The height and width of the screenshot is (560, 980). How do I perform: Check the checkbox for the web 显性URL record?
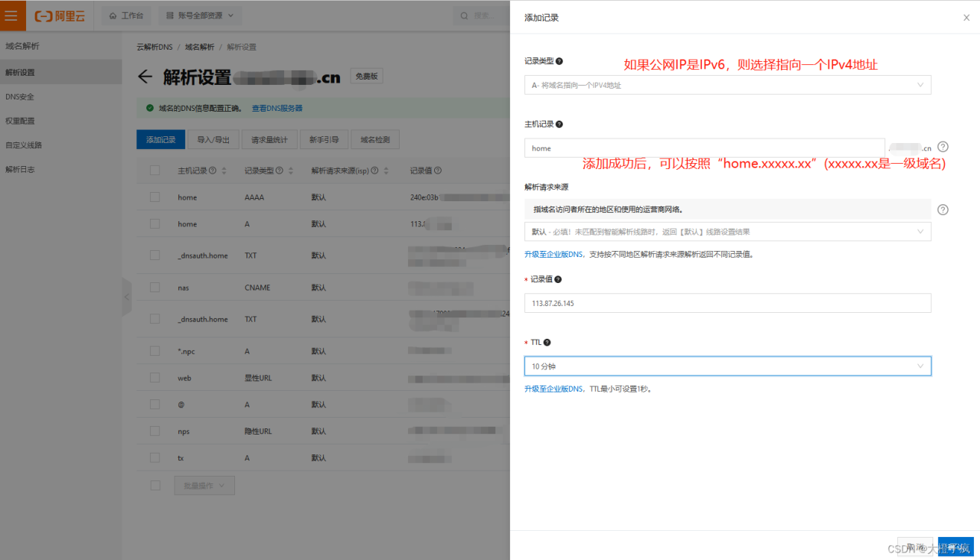pos(155,377)
